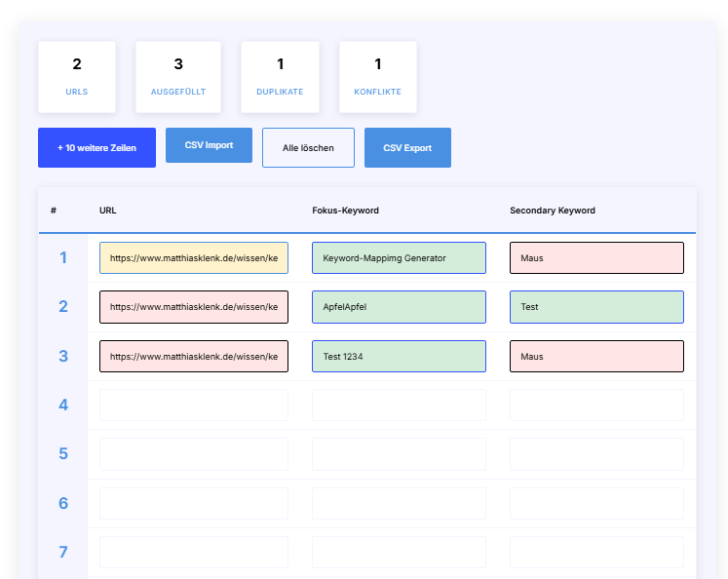
Task: Focus the empty Fokus-Keyword field in row 7
Action: pos(399,552)
